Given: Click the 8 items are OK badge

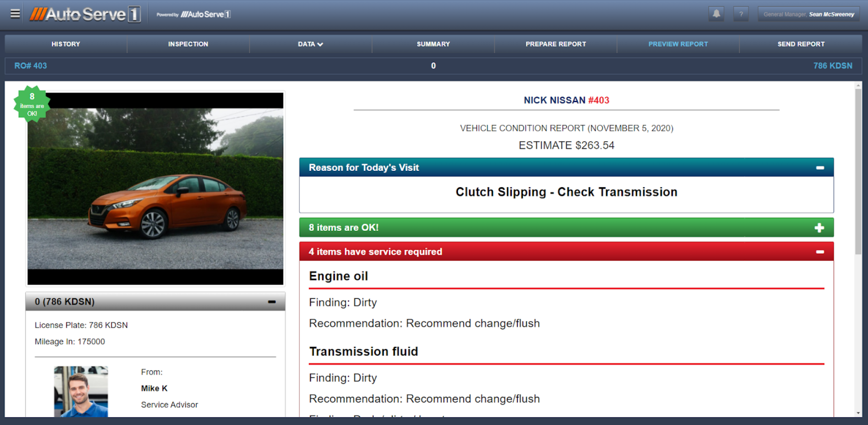Looking at the screenshot, I should point(32,105).
